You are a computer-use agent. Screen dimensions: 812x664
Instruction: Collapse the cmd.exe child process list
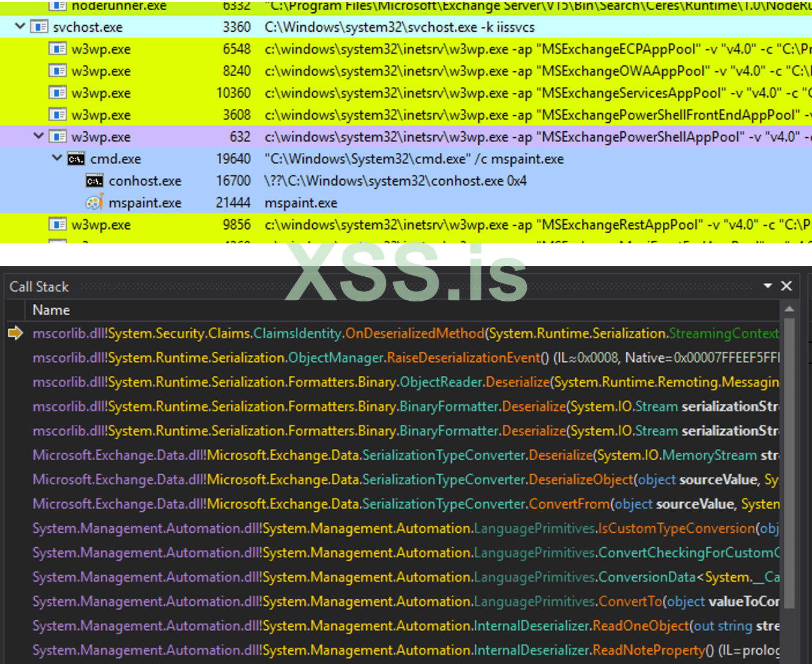[57, 158]
